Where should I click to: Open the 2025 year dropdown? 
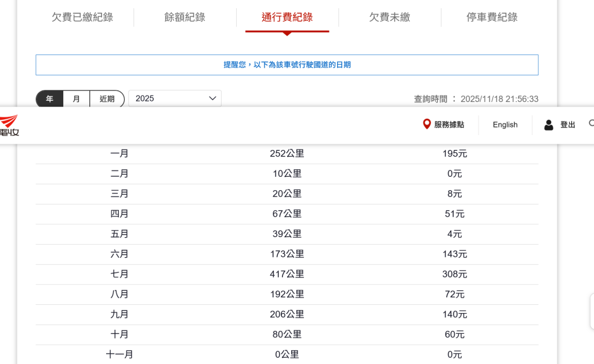(x=175, y=99)
